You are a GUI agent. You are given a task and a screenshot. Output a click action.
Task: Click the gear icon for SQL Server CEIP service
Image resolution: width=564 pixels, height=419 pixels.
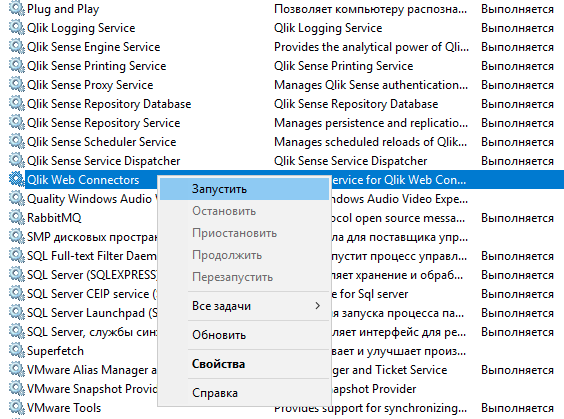(17, 294)
